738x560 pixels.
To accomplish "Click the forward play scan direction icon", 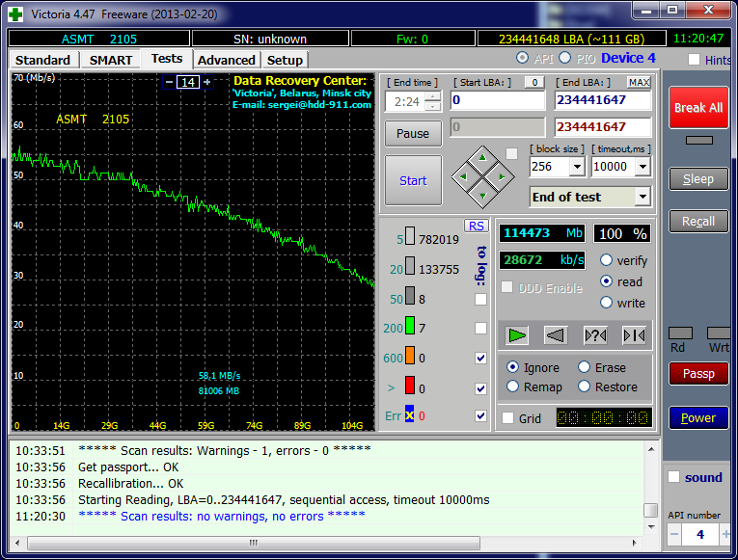I will [518, 334].
